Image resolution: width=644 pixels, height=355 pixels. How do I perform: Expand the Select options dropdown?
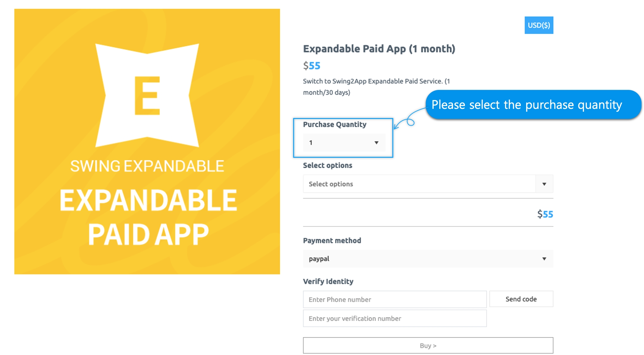428,184
